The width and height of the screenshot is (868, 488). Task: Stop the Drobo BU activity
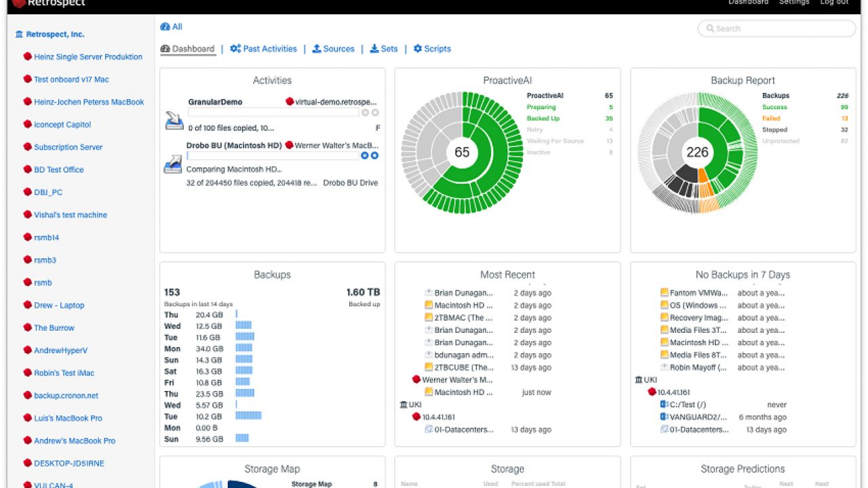pyautogui.click(x=374, y=156)
